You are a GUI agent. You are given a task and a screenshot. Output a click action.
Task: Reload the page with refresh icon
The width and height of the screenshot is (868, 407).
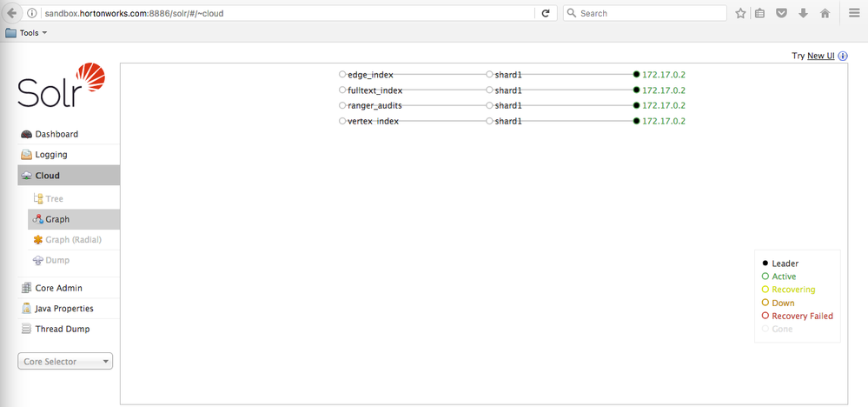click(546, 13)
